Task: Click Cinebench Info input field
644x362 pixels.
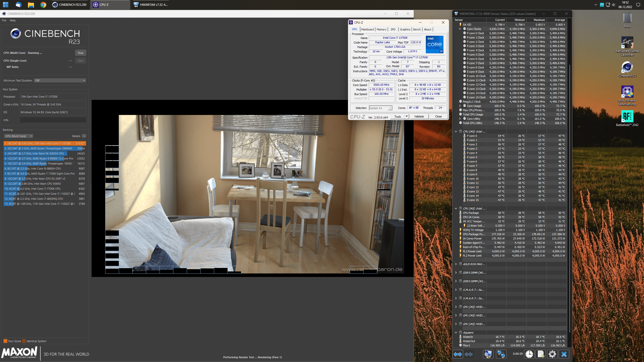Action: [53, 120]
